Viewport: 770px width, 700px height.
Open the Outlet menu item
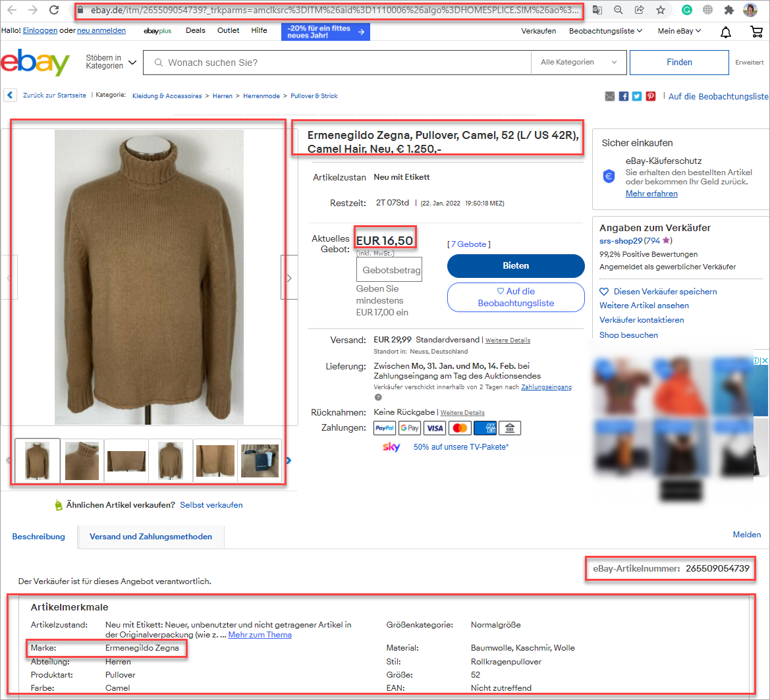click(x=229, y=30)
